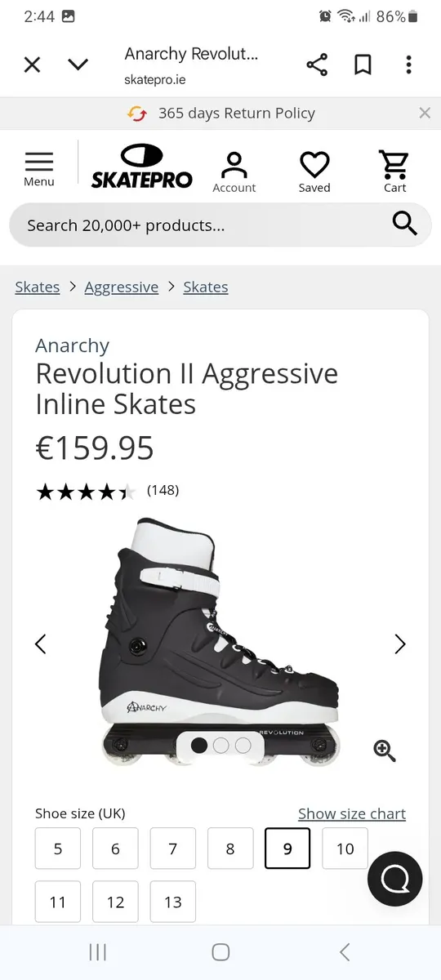Select shoe size 12
This screenshot has width=441, height=980.
click(115, 902)
